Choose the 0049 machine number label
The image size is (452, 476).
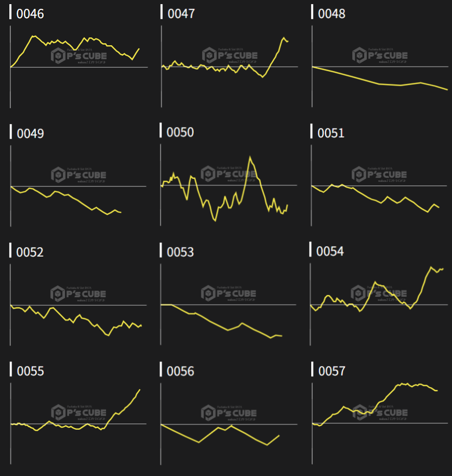(30, 134)
